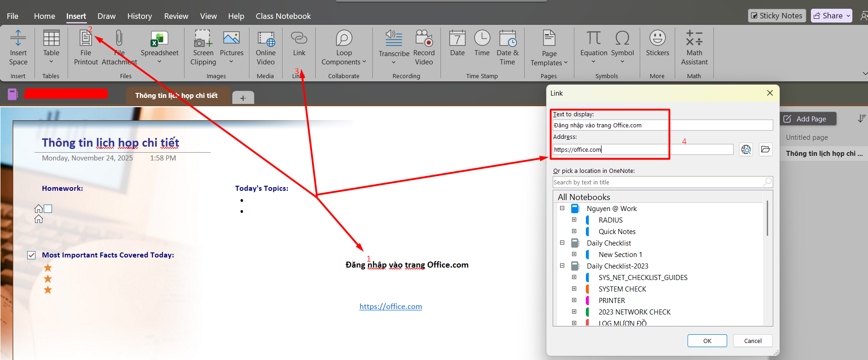Click the browse the web icon

746,149
